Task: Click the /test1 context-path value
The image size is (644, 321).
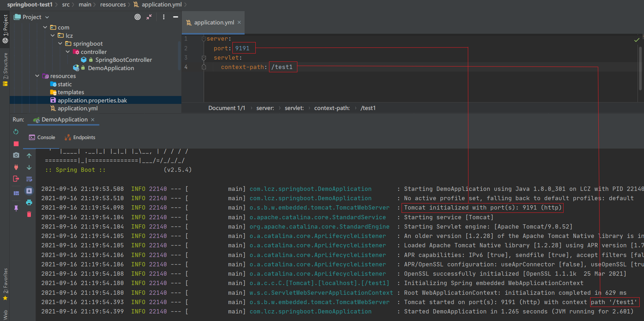Action: (x=282, y=67)
